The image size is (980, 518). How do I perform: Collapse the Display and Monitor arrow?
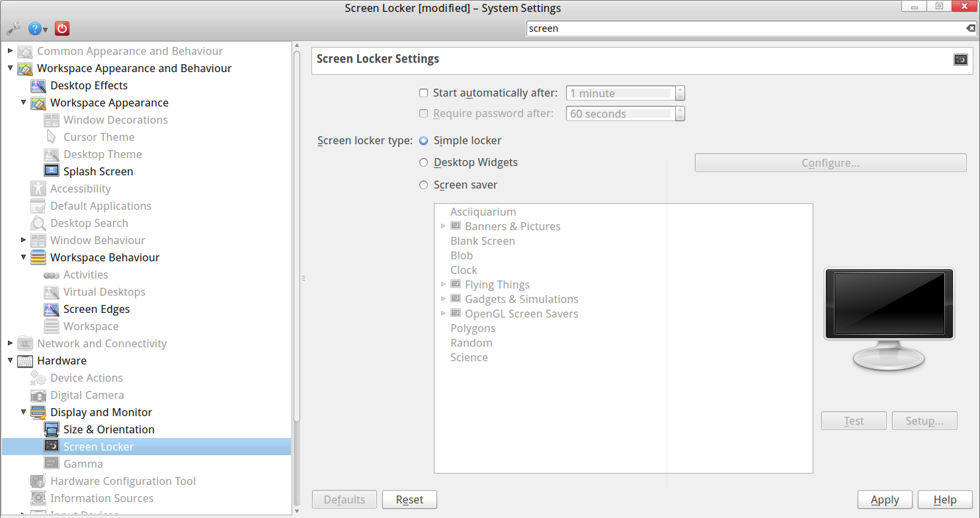pos(23,412)
